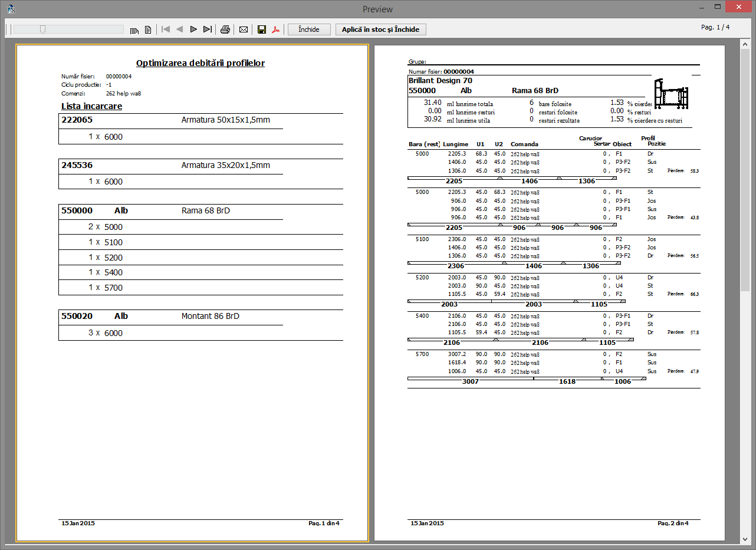This screenshot has height=550, width=756.
Task: Print the report
Action: tap(225, 29)
